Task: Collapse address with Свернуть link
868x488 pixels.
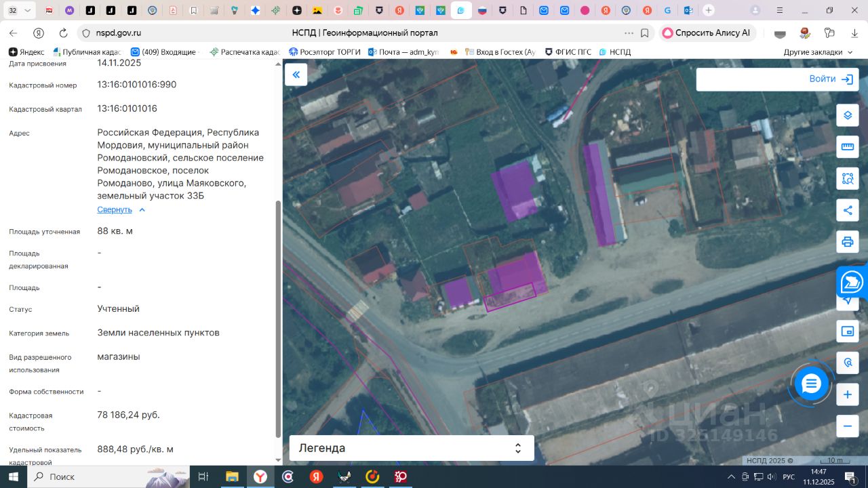Action: [x=121, y=210]
